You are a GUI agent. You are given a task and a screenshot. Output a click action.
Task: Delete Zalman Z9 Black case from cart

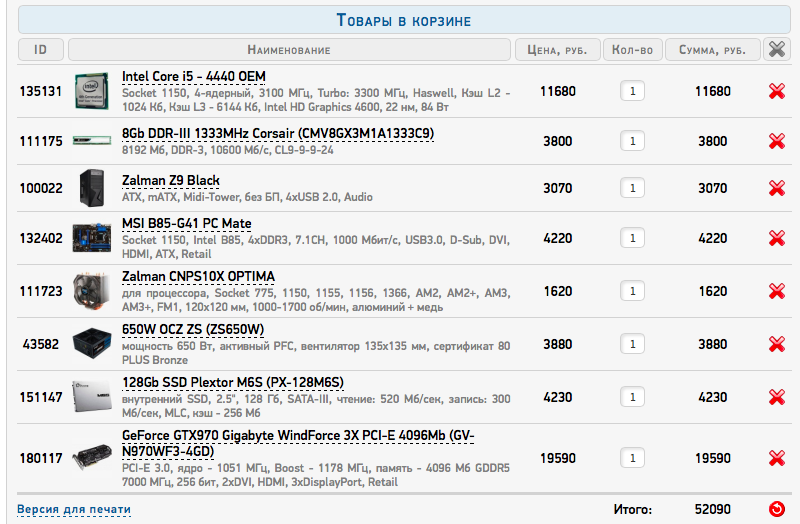point(777,188)
